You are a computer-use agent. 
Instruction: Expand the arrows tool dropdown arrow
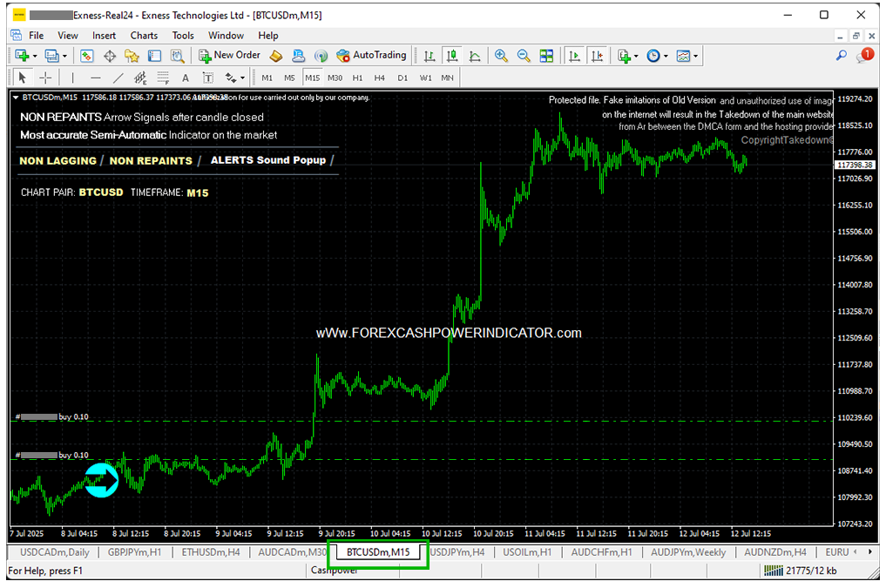pos(242,78)
